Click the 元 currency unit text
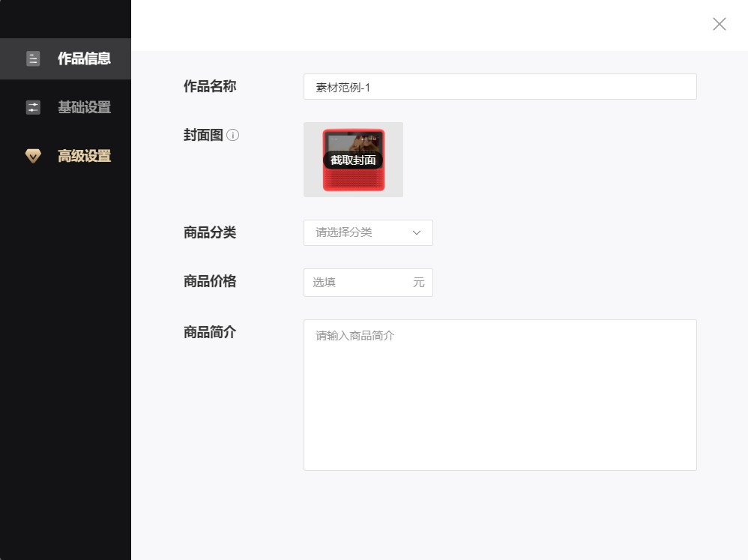The width and height of the screenshot is (748, 560). coord(418,283)
